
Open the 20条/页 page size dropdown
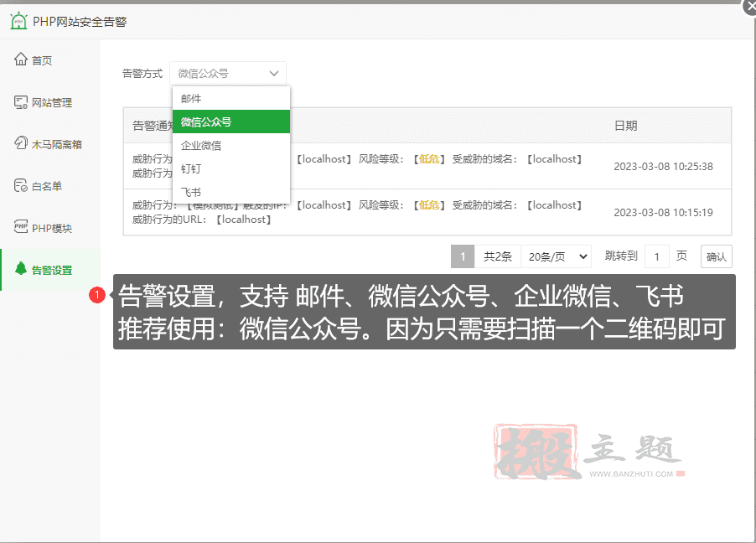pyautogui.click(x=557, y=256)
